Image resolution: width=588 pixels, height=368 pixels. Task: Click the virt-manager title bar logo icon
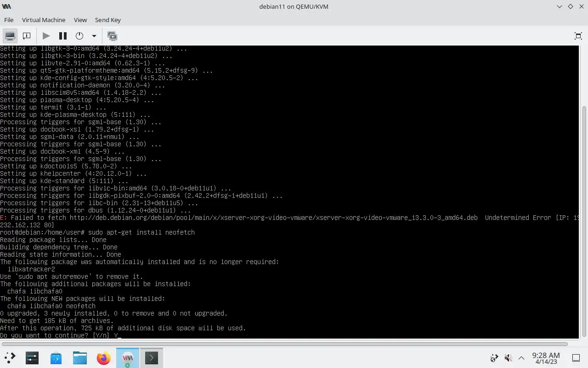click(x=6, y=6)
